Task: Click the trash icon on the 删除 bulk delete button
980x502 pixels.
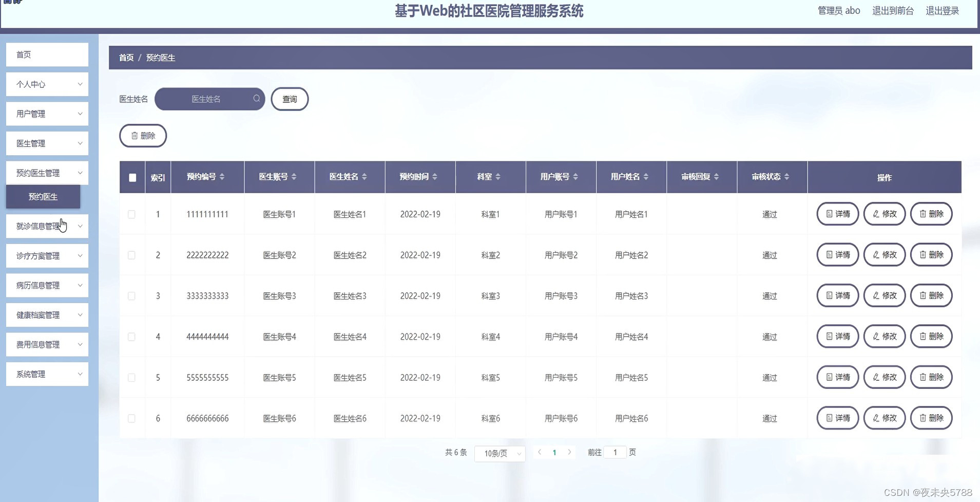Action: tap(134, 136)
